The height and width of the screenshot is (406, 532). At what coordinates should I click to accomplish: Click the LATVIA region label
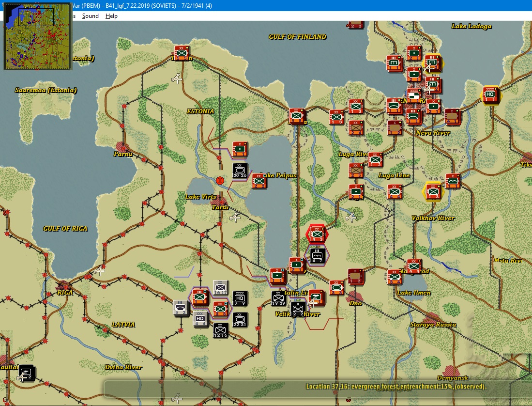coord(123,325)
